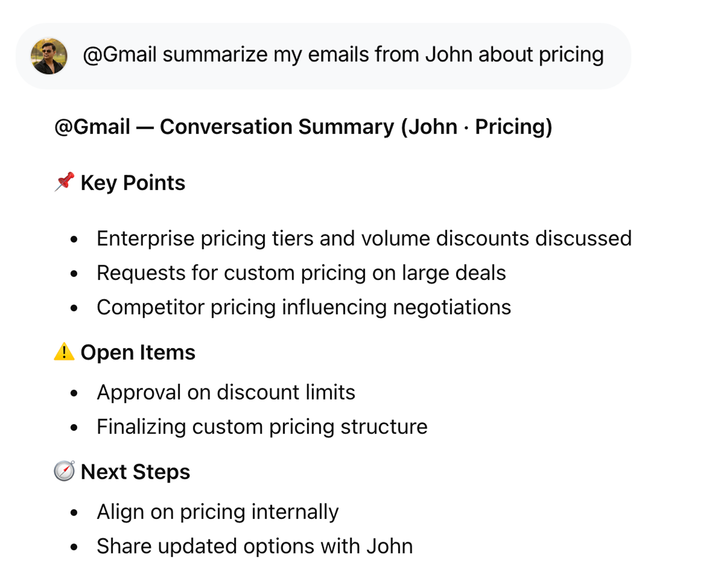Click the Open Items section heading
The width and height of the screenshot is (720, 588).
click(138, 352)
